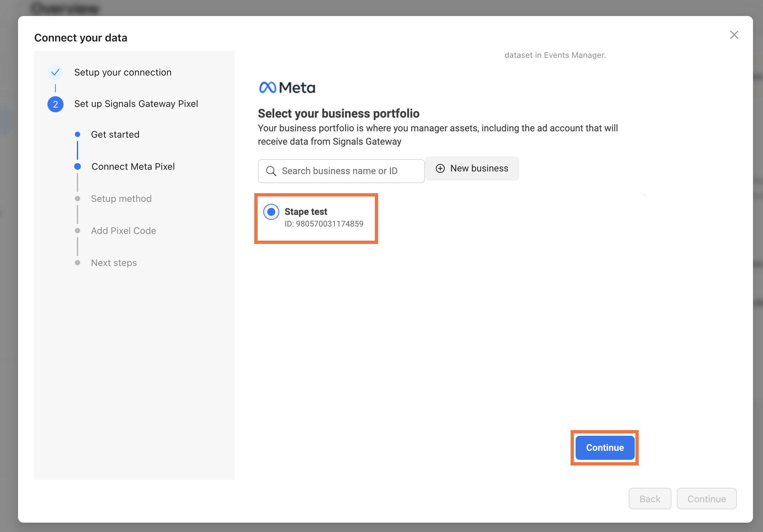
Task: Select the Set up Signals Gateway Pixel step
Action: (136, 104)
